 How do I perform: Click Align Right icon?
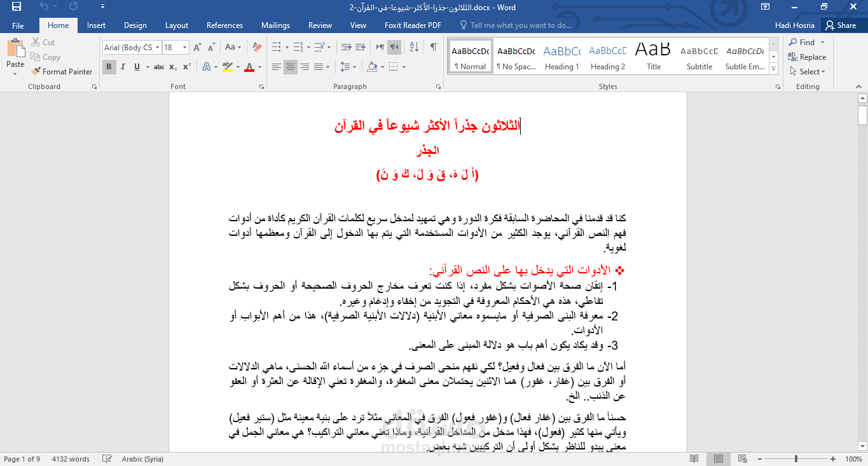(x=305, y=67)
